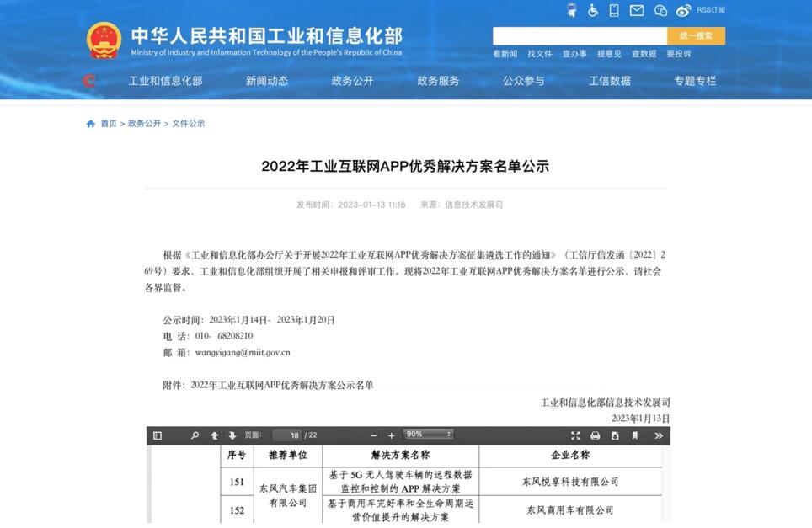
Task: Toggle the PDF viewer sidebar
Action: [x=157, y=435]
